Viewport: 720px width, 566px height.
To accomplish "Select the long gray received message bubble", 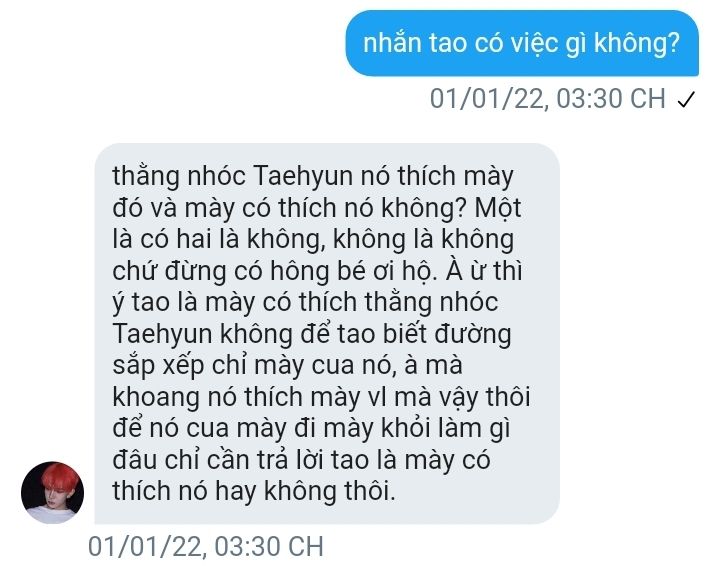I will 327,333.
